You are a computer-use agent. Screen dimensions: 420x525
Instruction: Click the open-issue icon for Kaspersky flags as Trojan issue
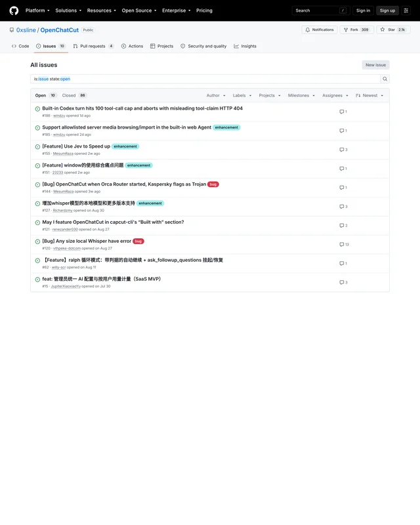[37, 185]
